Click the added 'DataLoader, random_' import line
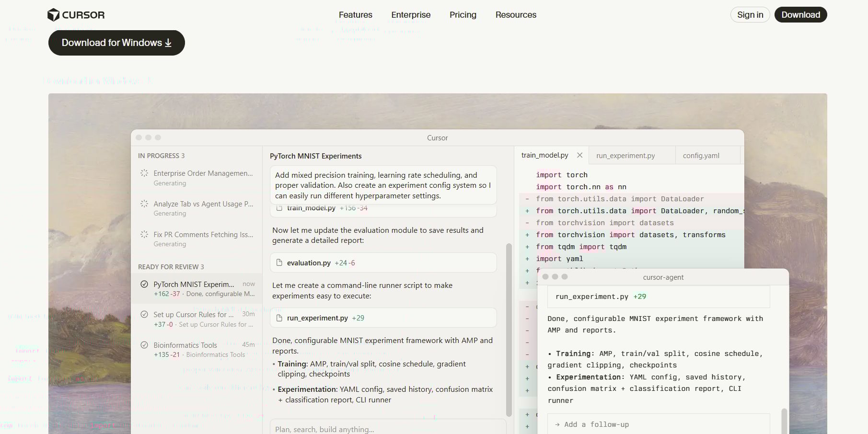This screenshot has height=434, width=868. [640, 211]
